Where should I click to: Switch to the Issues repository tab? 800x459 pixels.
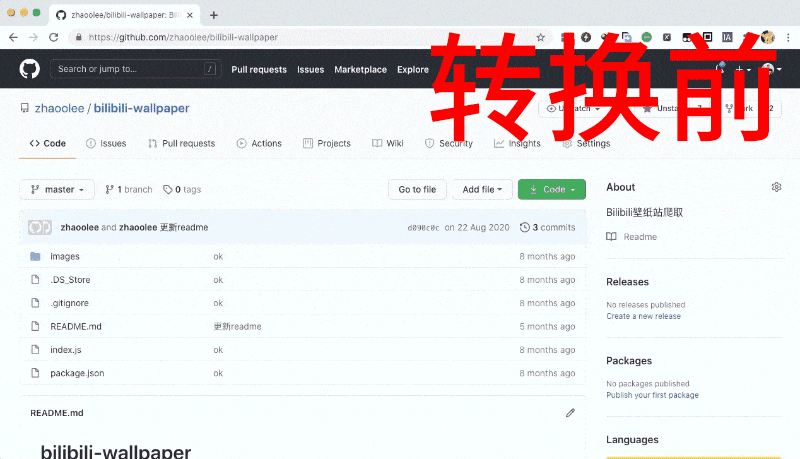106,143
